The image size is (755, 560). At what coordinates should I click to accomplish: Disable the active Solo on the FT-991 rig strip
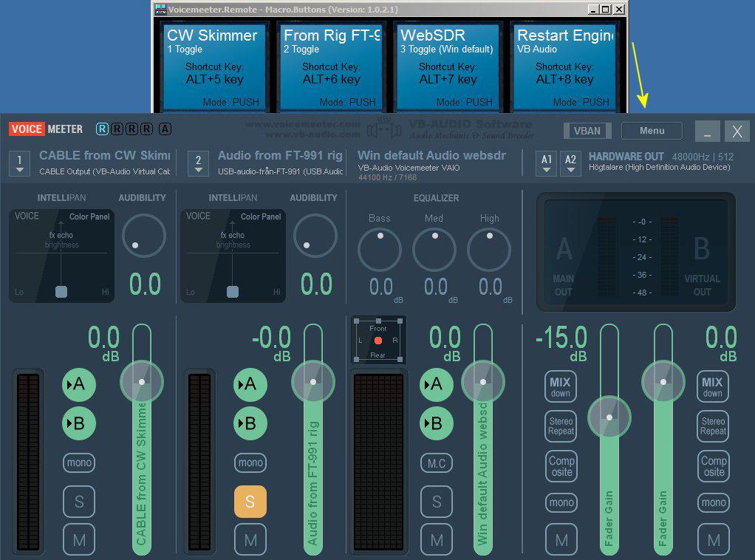pos(250,502)
